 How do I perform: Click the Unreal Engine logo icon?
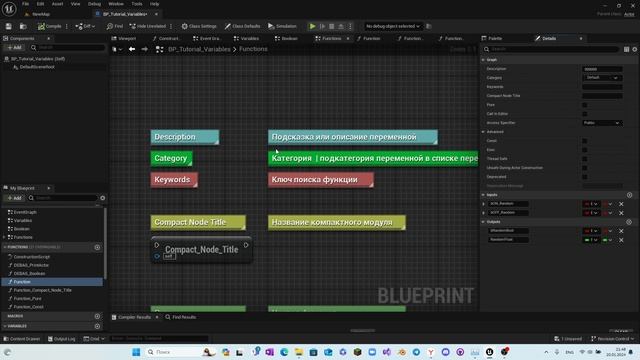click(x=9, y=9)
